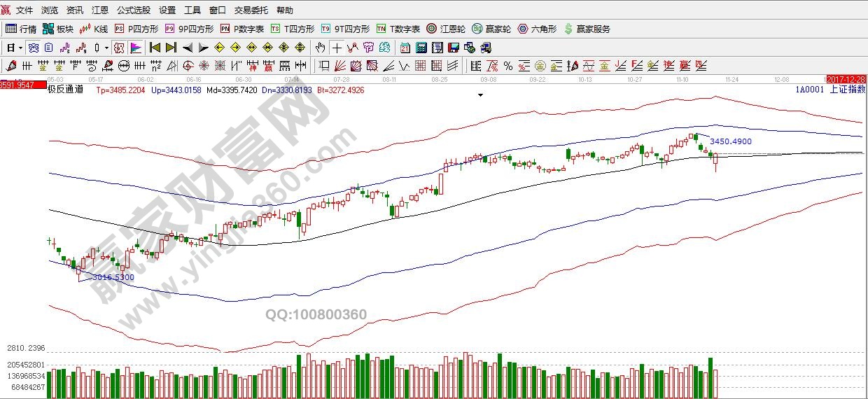This screenshot has height=399, width=868.
Task: Click the 3450.4900 price label on chart
Action: point(730,141)
